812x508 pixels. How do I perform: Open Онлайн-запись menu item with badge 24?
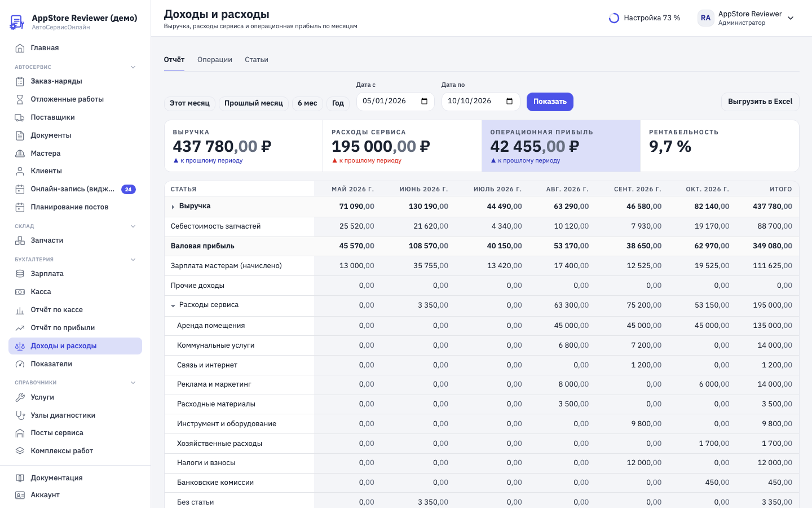[x=75, y=189]
